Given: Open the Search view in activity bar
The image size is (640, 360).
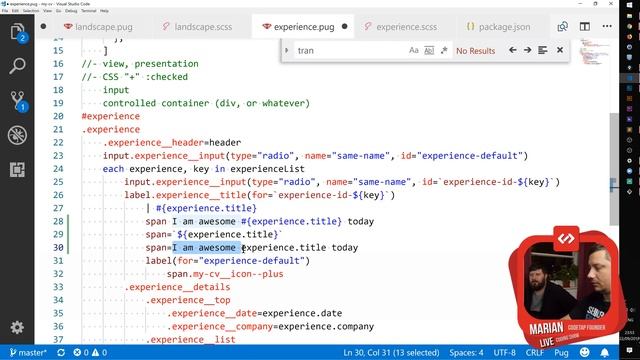Looking at the screenshot, I should pos(17,66).
